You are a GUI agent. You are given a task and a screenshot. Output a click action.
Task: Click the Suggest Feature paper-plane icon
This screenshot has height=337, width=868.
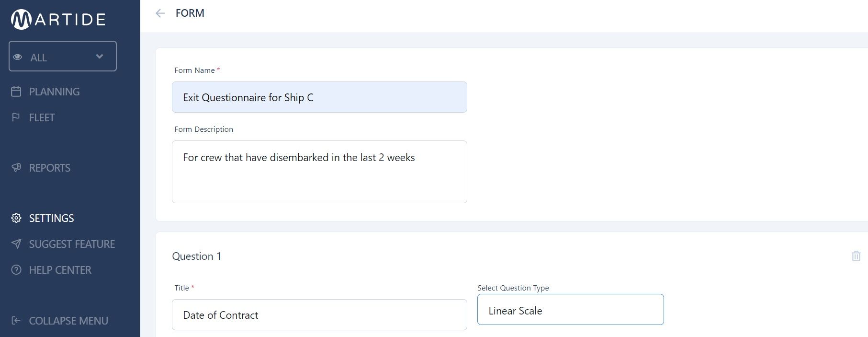coord(16,244)
